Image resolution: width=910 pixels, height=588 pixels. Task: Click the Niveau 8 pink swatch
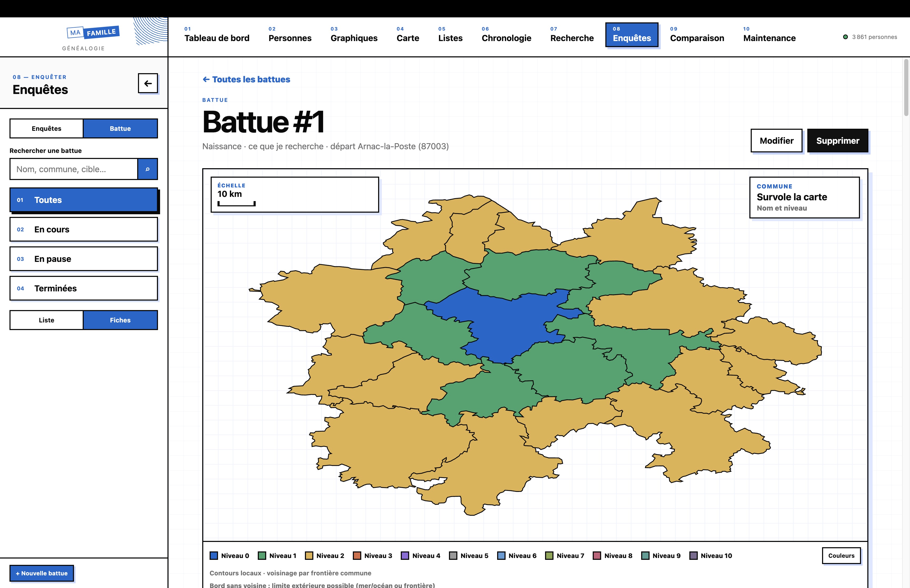click(x=597, y=556)
